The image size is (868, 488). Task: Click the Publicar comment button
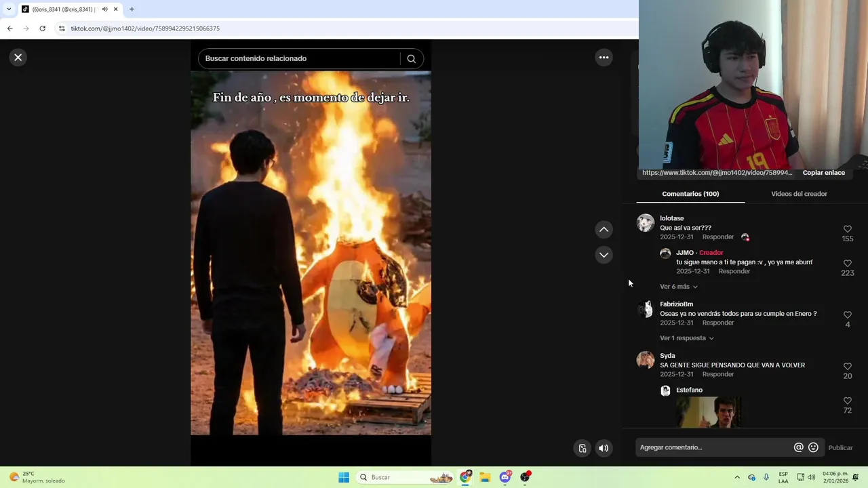(840, 448)
